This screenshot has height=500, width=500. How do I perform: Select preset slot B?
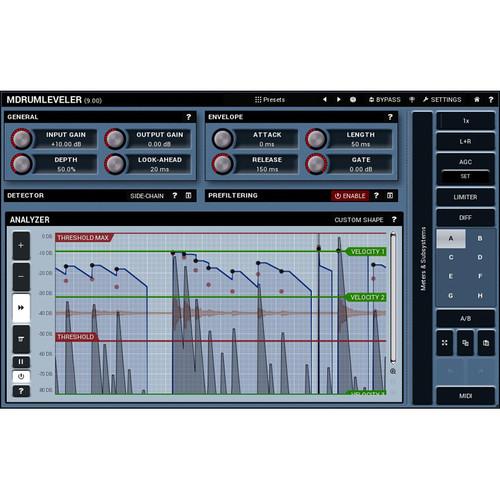pyautogui.click(x=480, y=238)
